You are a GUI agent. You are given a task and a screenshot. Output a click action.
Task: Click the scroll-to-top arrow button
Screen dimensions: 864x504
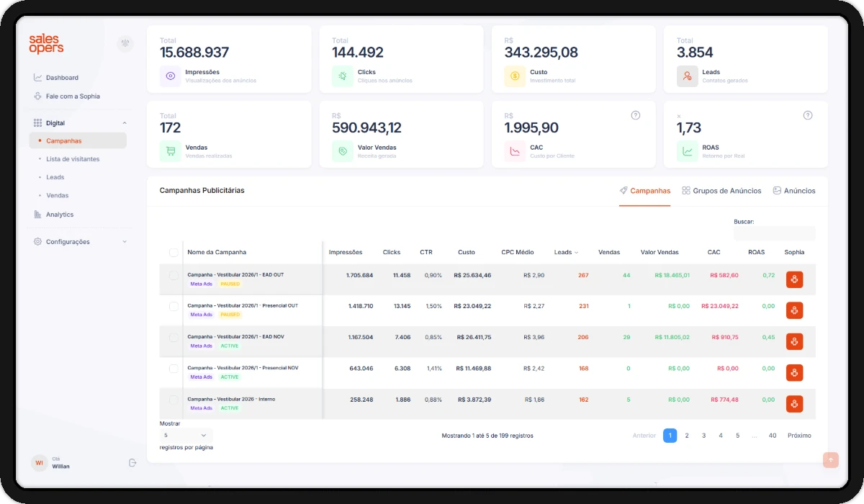pos(831,459)
